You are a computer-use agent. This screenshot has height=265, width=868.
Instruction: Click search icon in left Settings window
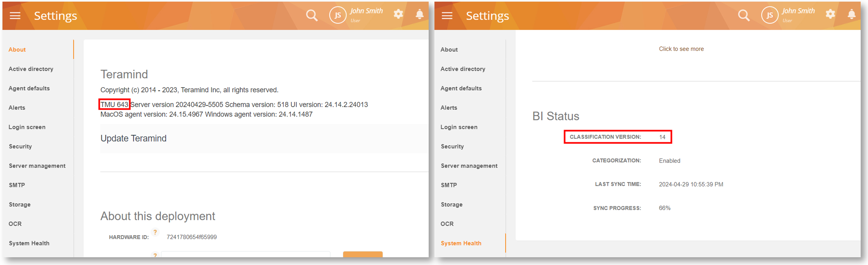[x=312, y=15]
